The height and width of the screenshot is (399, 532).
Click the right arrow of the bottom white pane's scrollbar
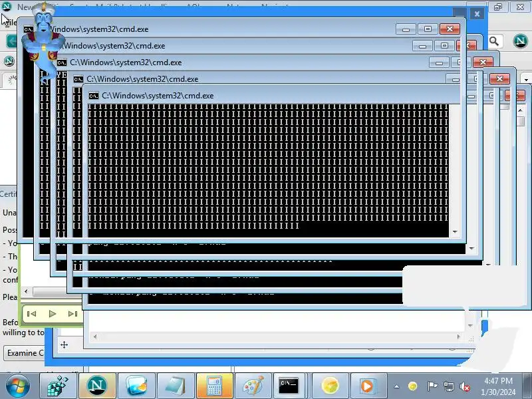(459, 336)
